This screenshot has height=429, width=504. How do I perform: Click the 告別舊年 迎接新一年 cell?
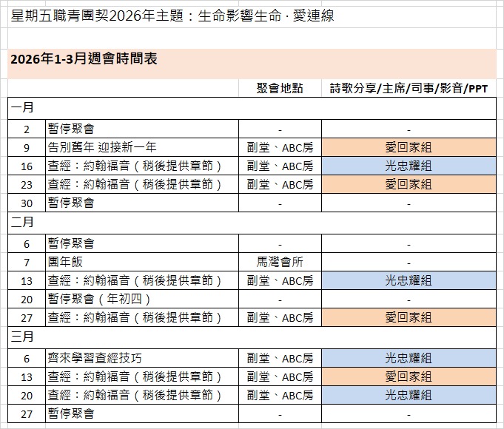click(141, 146)
